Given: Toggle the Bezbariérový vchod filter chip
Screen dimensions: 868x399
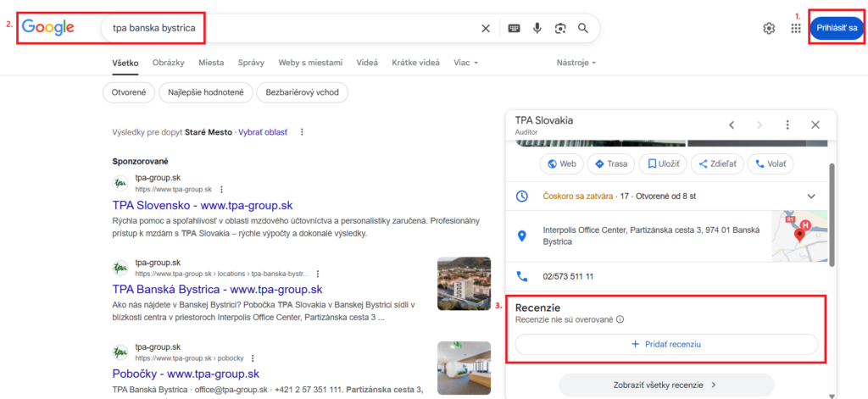Looking at the screenshot, I should point(303,92).
